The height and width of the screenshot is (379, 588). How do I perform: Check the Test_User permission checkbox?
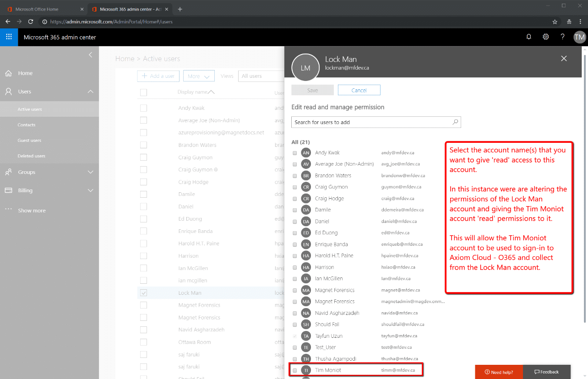click(x=295, y=347)
